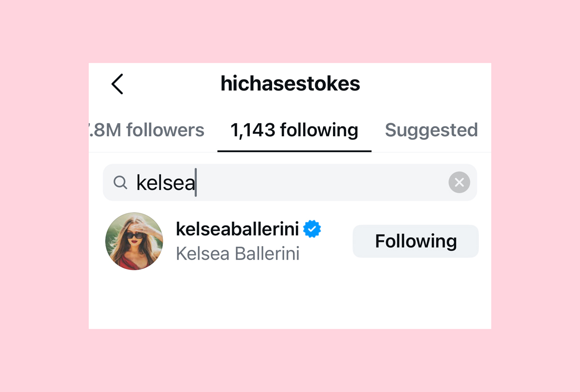Click the X to clear search text
The width and height of the screenshot is (580, 392).
459,182
